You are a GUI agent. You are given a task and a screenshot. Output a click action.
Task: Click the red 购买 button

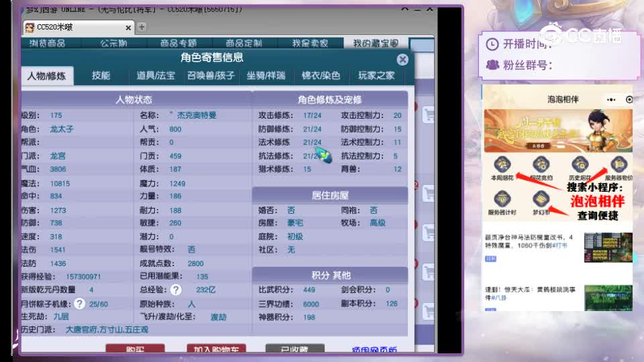tap(135, 349)
